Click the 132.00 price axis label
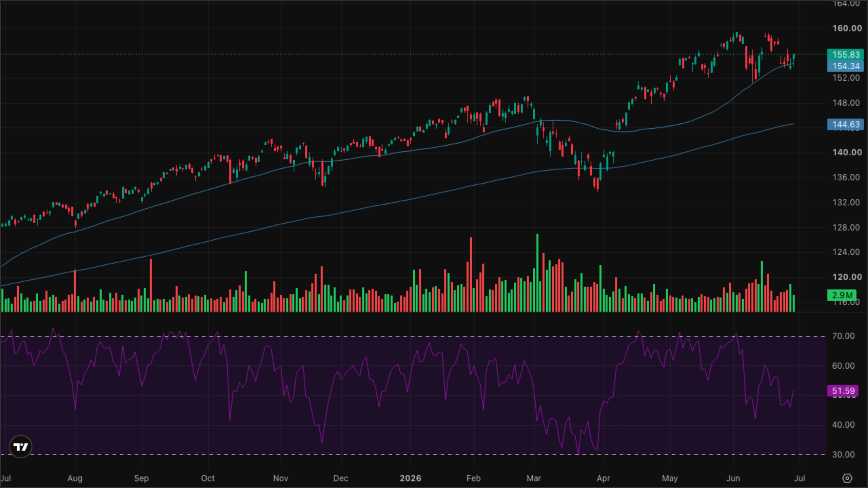The image size is (868, 488). pyautogui.click(x=846, y=202)
